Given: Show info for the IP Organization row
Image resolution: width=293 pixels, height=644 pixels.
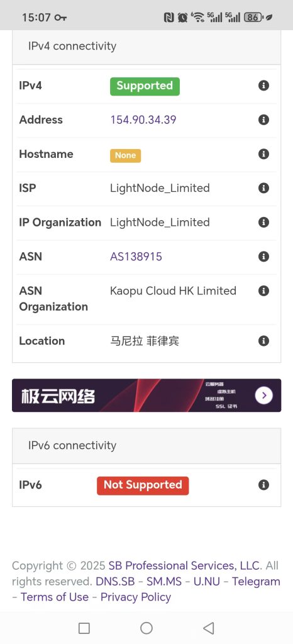Looking at the screenshot, I should point(263,222).
